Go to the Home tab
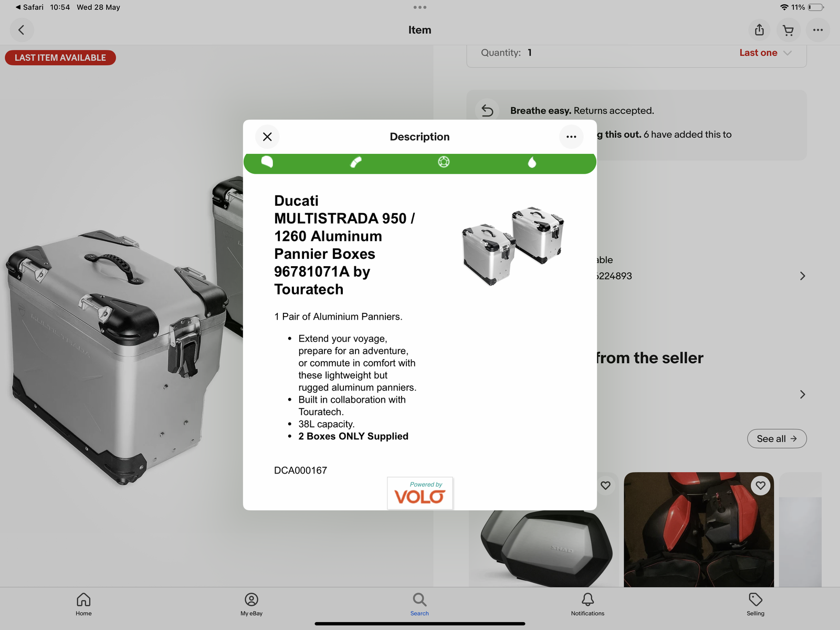Screen dimensions: 840x630 coord(83,604)
